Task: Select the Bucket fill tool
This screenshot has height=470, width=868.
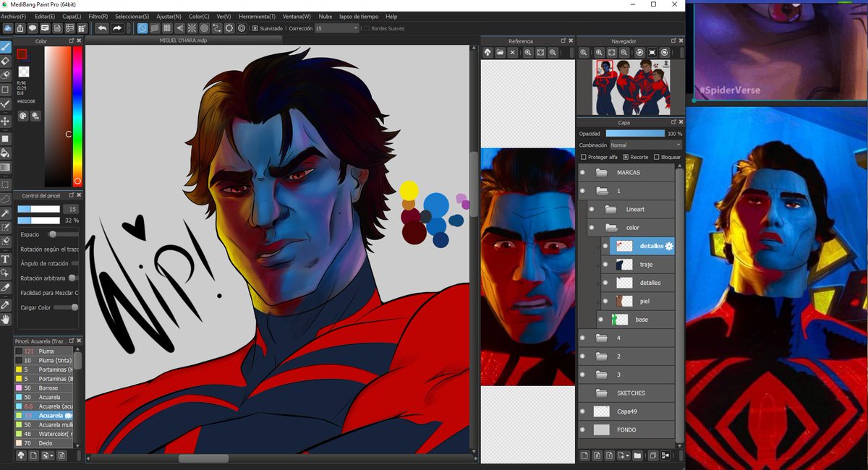Action: (6, 153)
